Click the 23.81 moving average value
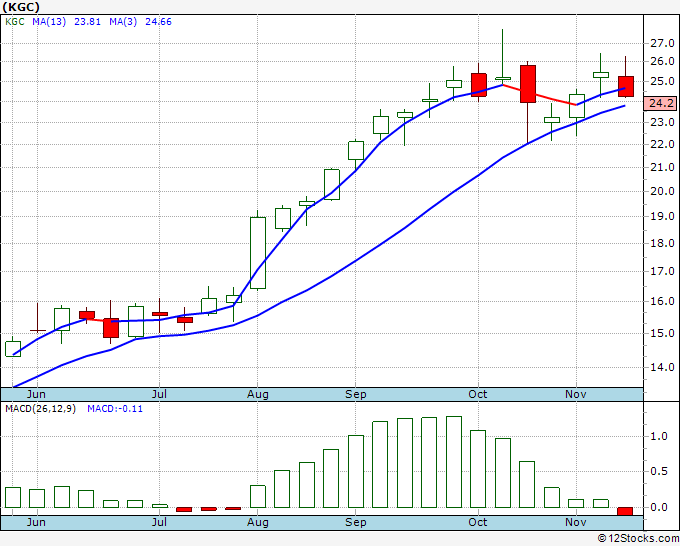680x546 pixels. click(x=87, y=22)
